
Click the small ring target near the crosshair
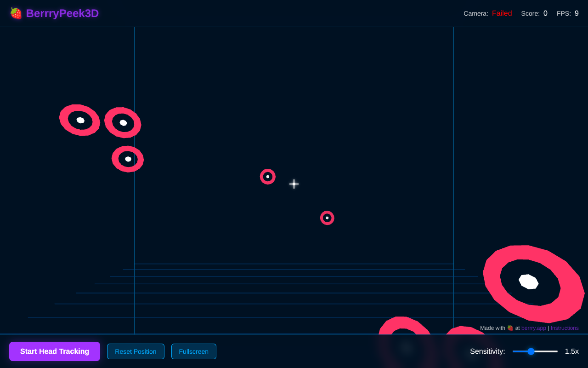point(268,176)
